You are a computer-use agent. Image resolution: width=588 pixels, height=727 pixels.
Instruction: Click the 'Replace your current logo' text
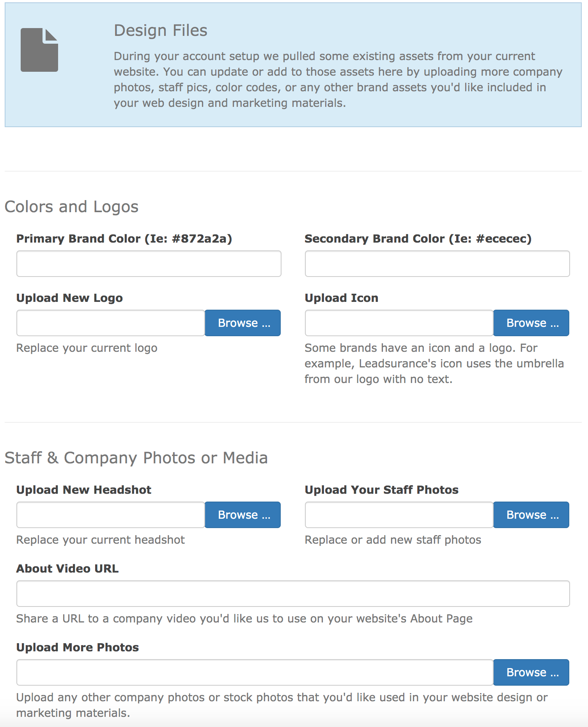87,348
